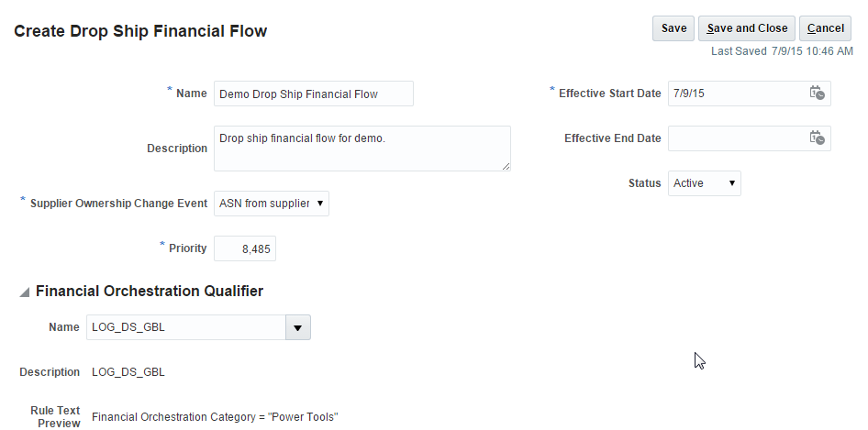
Task: Click the Last Saved timestamp text
Action: point(782,52)
